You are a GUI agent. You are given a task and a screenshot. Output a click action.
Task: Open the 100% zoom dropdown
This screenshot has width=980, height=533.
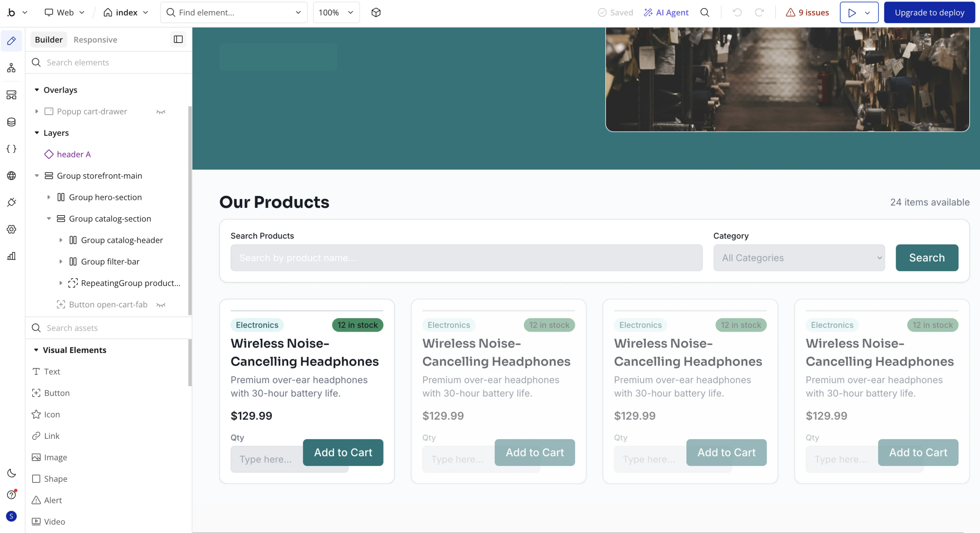(x=336, y=13)
